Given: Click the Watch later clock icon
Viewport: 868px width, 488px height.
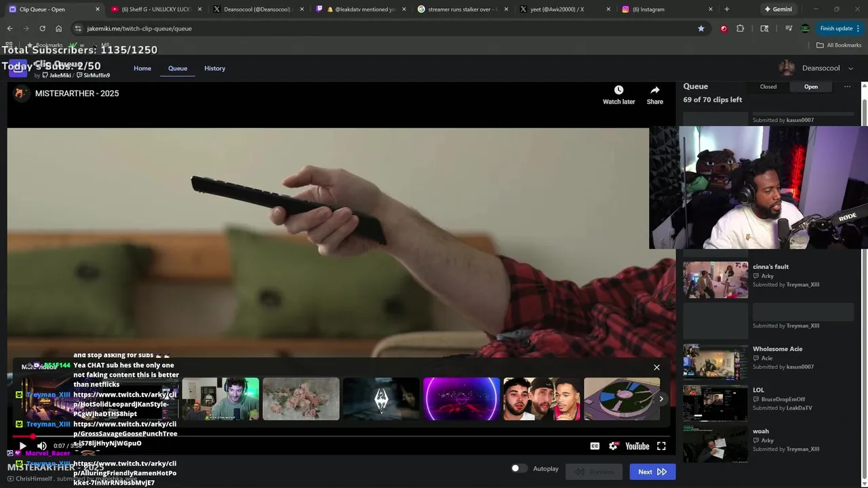Looking at the screenshot, I should pyautogui.click(x=618, y=90).
